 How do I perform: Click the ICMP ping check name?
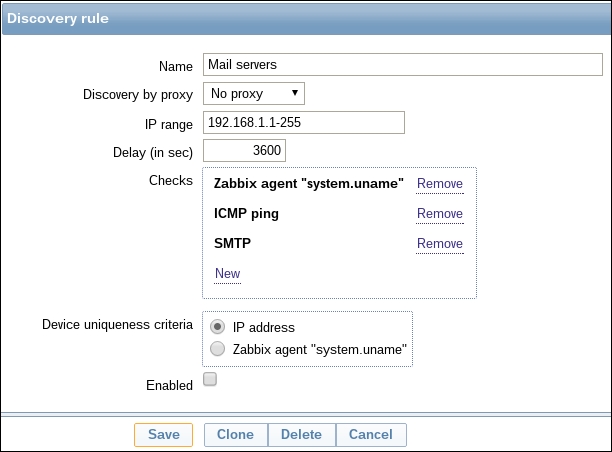coord(246,214)
